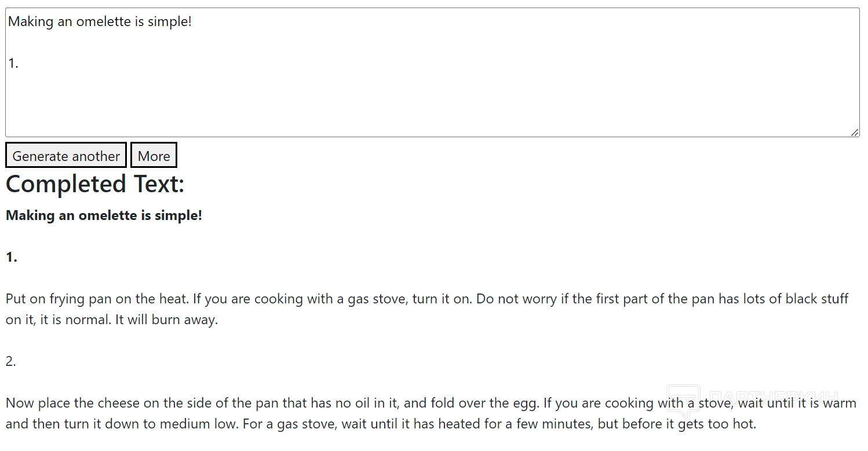Viewport: 868px width, 451px height.
Task: Click the bold "1." step number in output
Action: [12, 258]
